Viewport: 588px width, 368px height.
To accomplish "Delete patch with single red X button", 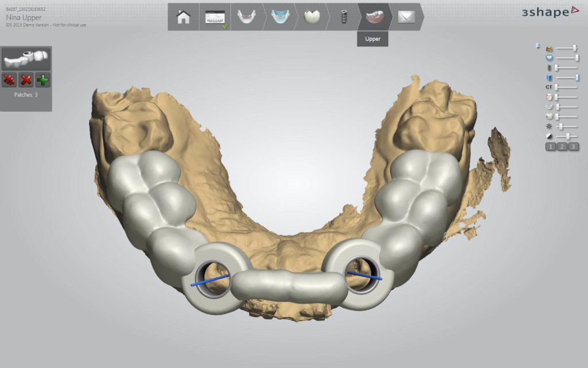I will coord(26,79).
